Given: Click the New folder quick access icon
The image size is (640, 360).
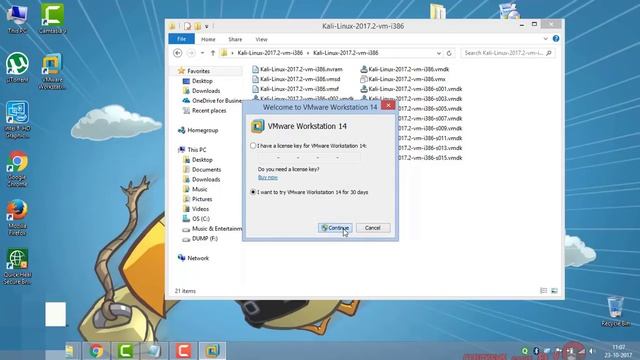Looking at the screenshot, I should 198,27.
